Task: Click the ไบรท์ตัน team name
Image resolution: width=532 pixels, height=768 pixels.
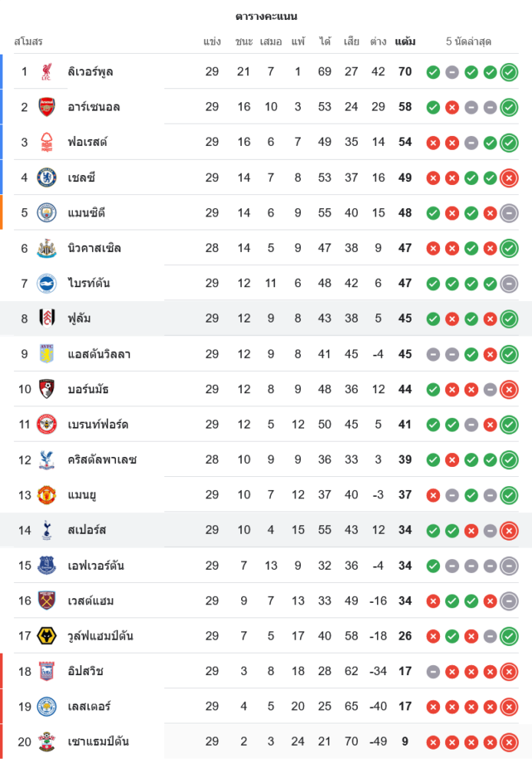Action: click(x=89, y=283)
